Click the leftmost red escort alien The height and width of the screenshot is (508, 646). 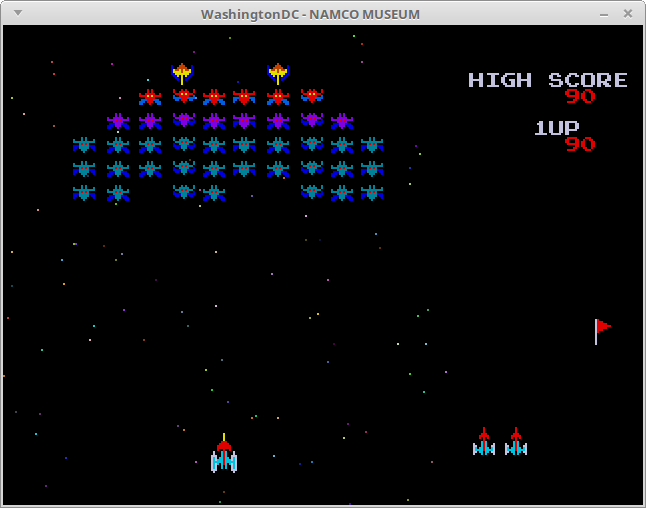[x=150, y=97]
